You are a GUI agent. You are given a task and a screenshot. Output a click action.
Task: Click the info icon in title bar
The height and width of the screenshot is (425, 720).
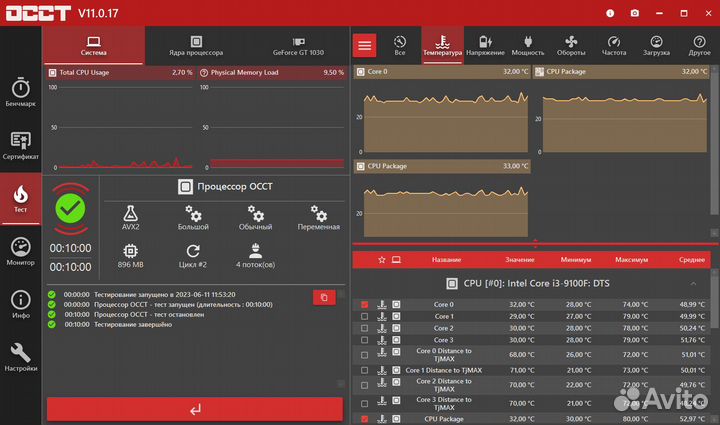(610, 13)
